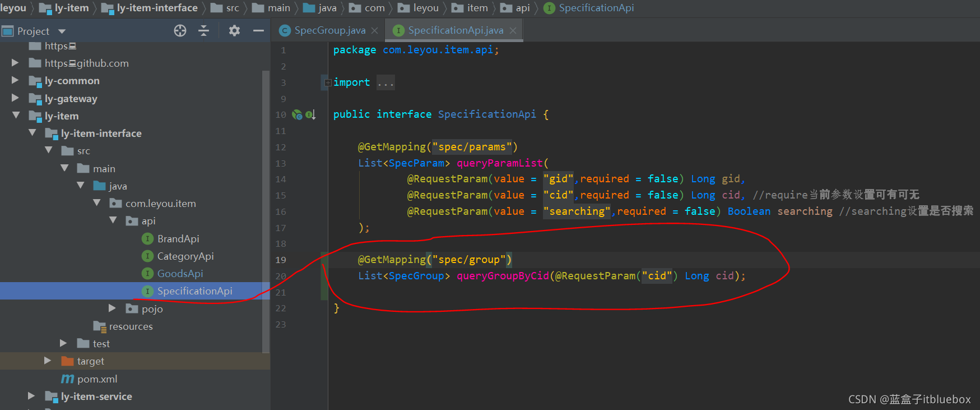980x410 pixels.
Task: Click the locate/scroll-from-source target icon
Action: click(x=180, y=31)
